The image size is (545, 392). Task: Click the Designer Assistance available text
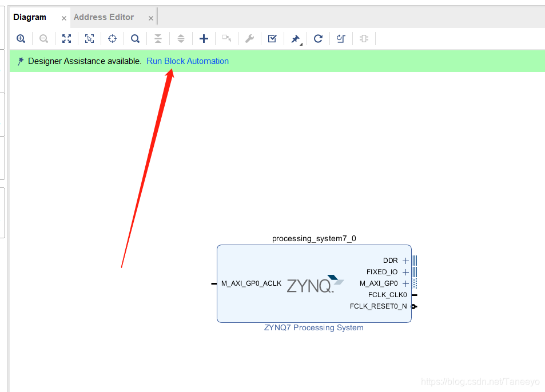point(85,61)
